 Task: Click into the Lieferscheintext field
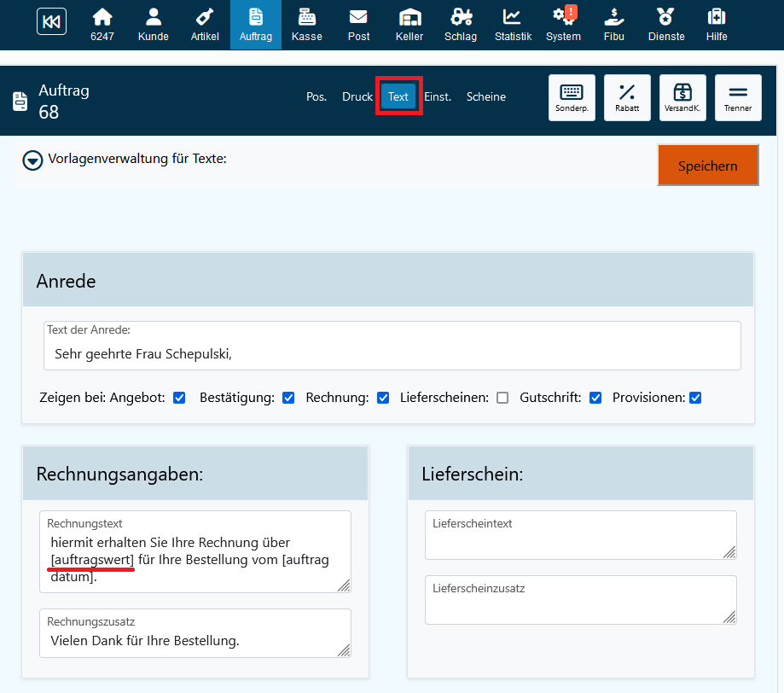pos(580,541)
